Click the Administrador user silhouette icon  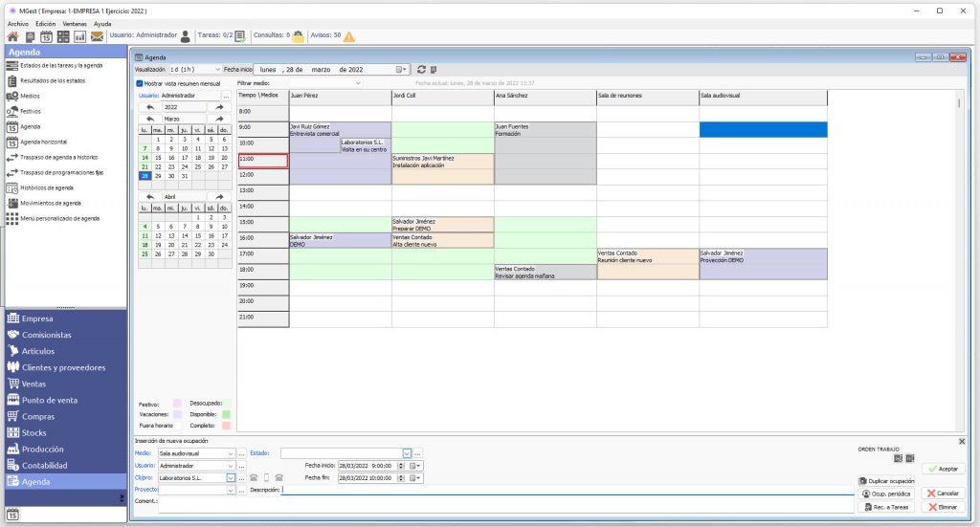point(185,37)
